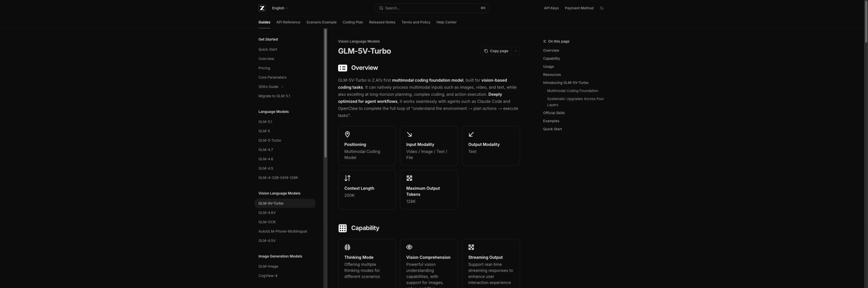Open the Help Center tab

pyautogui.click(x=447, y=22)
